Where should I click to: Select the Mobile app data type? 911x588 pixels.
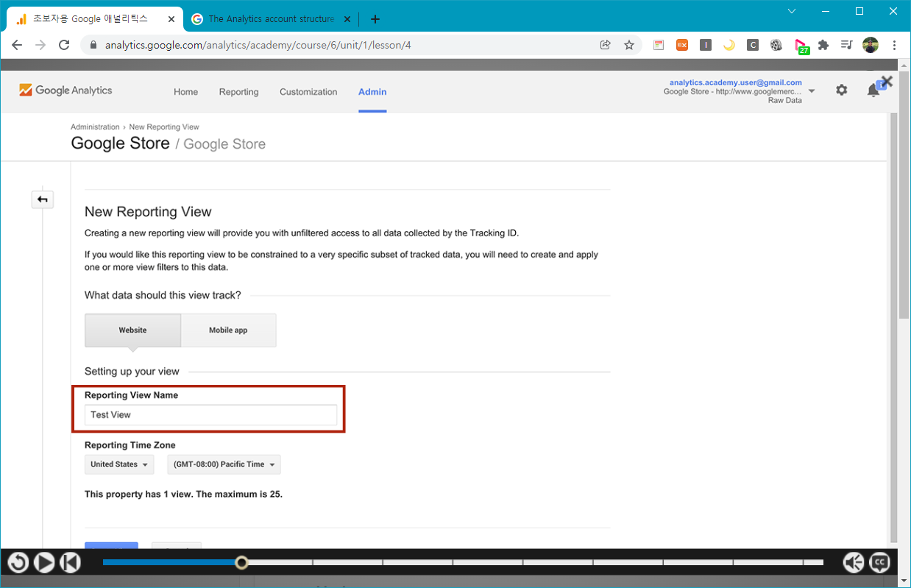click(x=228, y=330)
